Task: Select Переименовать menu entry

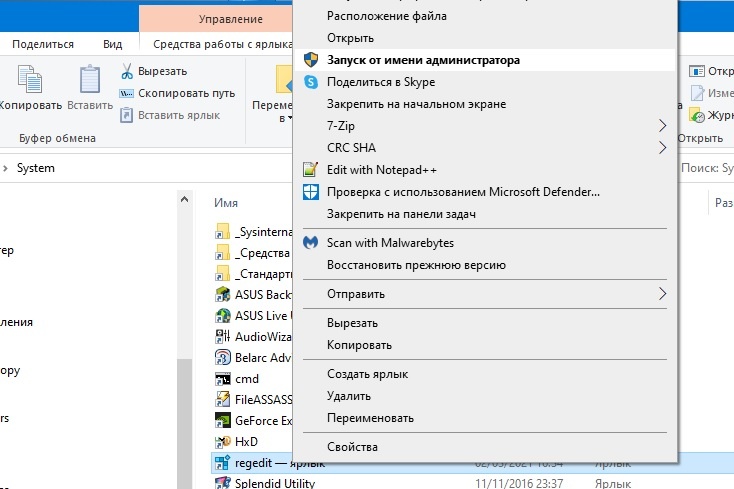Action: [x=485, y=418]
